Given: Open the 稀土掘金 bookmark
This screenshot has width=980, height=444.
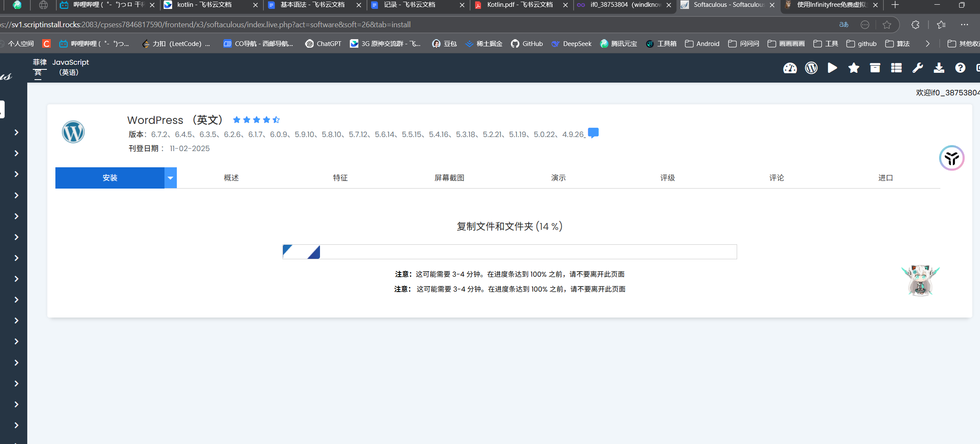Looking at the screenshot, I should click(x=484, y=44).
